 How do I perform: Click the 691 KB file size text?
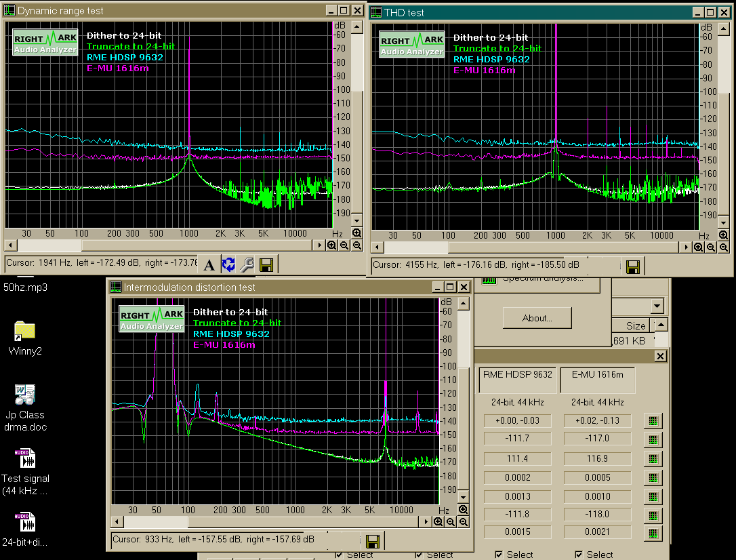630,341
